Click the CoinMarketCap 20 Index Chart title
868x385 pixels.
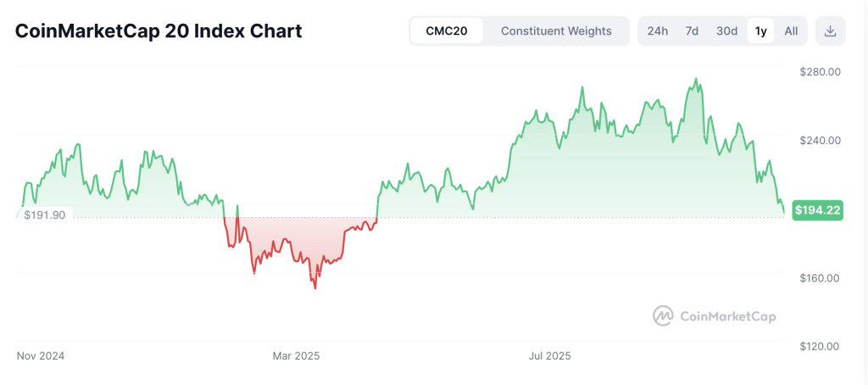click(x=159, y=31)
